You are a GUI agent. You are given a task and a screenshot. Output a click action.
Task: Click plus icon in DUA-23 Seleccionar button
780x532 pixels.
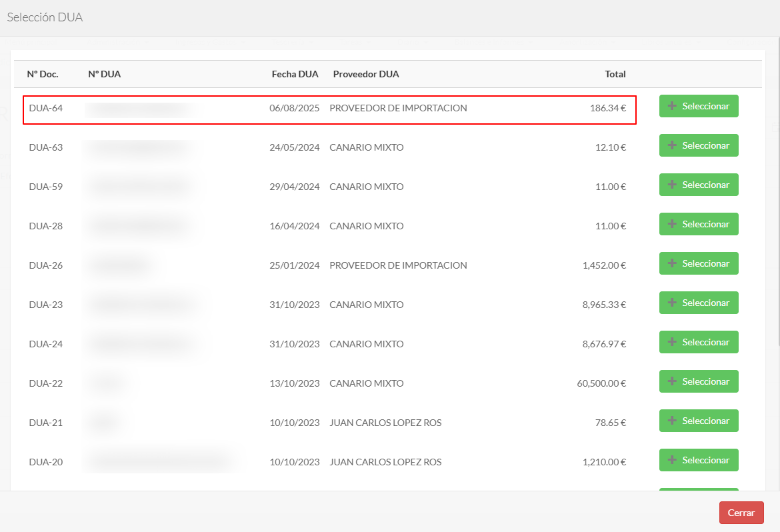(x=672, y=303)
